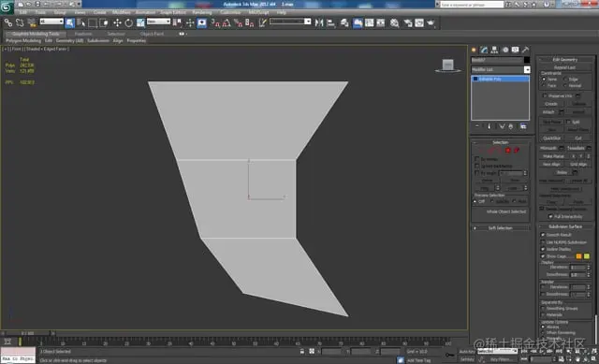Toggle the Full Interactivity checkbox
The image size is (599, 364).
550,216
